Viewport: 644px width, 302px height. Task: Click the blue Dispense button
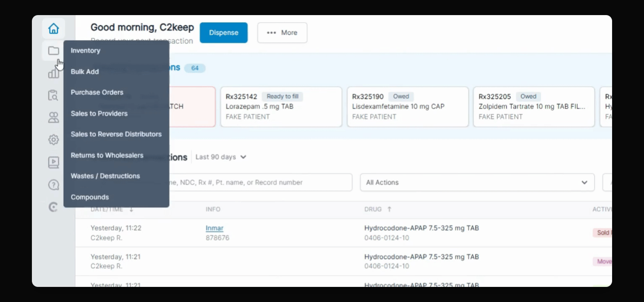click(223, 33)
